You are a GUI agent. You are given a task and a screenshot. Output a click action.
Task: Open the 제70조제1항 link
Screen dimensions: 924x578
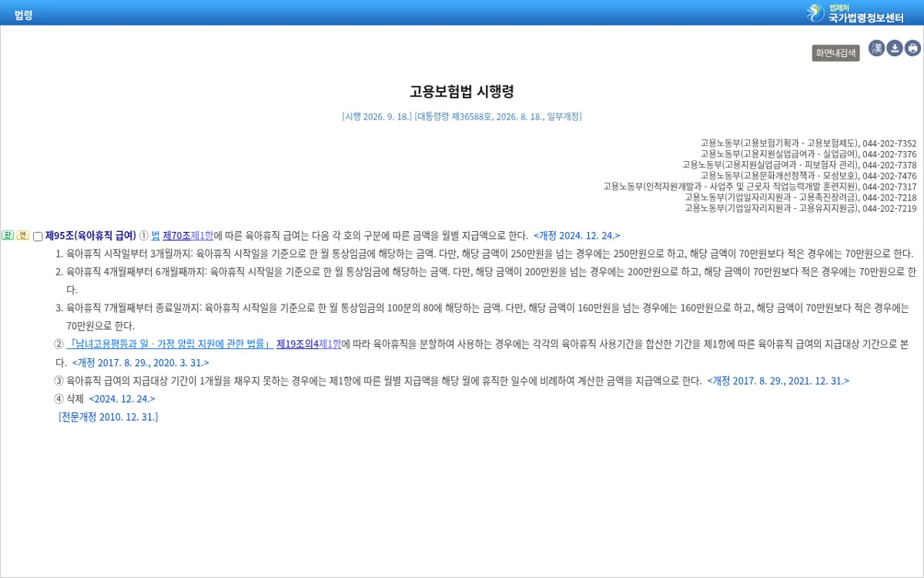click(x=188, y=236)
